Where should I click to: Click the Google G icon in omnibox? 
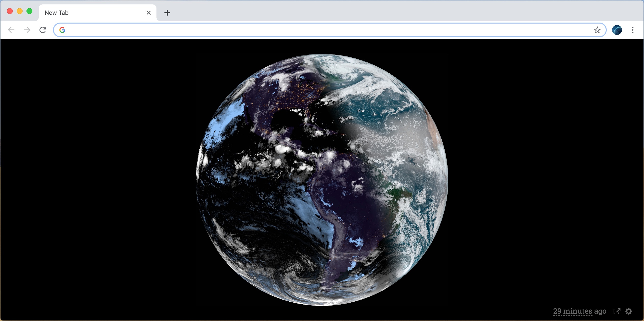click(62, 30)
